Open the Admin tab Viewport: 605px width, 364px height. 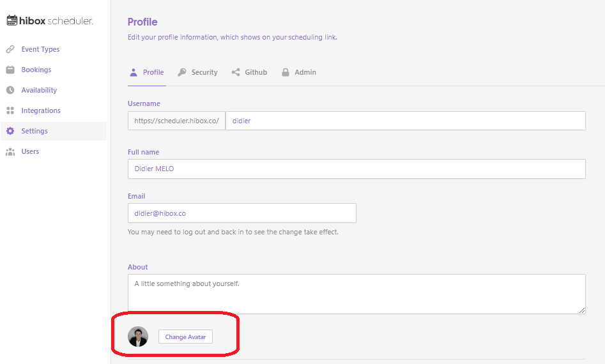click(x=299, y=73)
